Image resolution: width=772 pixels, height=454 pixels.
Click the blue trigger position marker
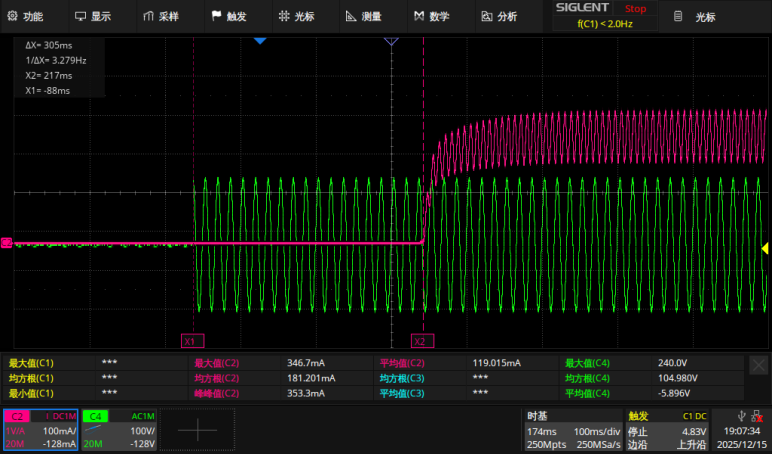click(260, 41)
